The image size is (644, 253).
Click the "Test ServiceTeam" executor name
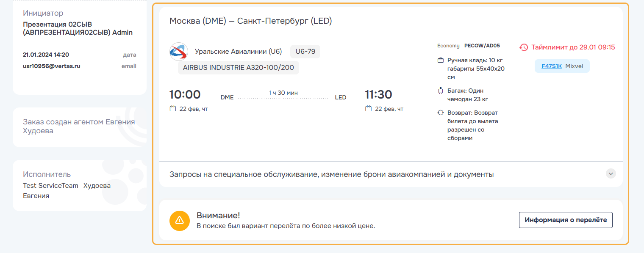pos(50,186)
